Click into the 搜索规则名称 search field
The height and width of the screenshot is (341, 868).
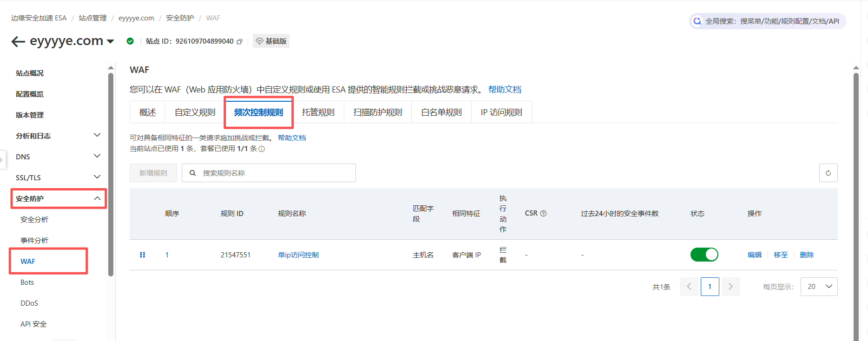(x=274, y=173)
